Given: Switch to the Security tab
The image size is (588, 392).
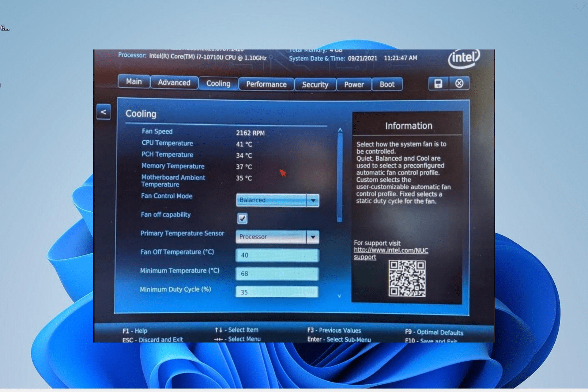Looking at the screenshot, I should pos(316,84).
